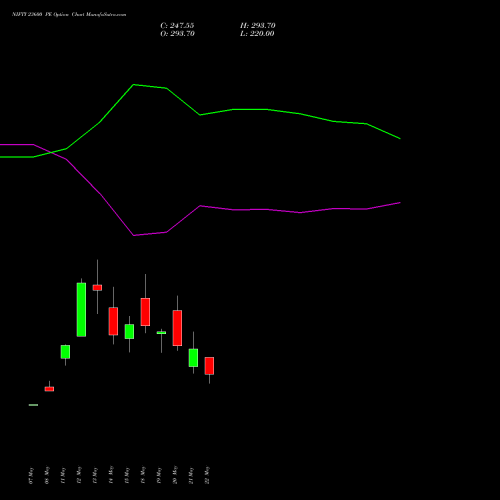Select the small red candle for 13 May
The width and height of the screenshot is (500, 500).
97,288
